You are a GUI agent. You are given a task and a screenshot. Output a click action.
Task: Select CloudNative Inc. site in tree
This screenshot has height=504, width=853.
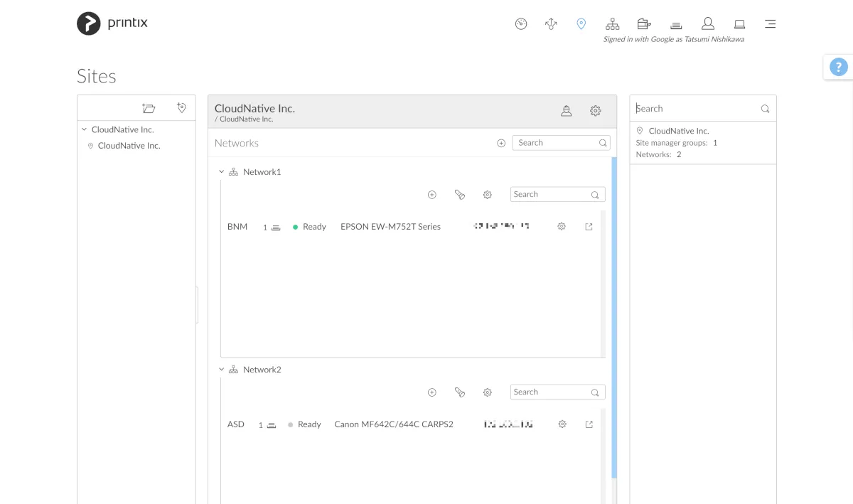pyautogui.click(x=129, y=146)
